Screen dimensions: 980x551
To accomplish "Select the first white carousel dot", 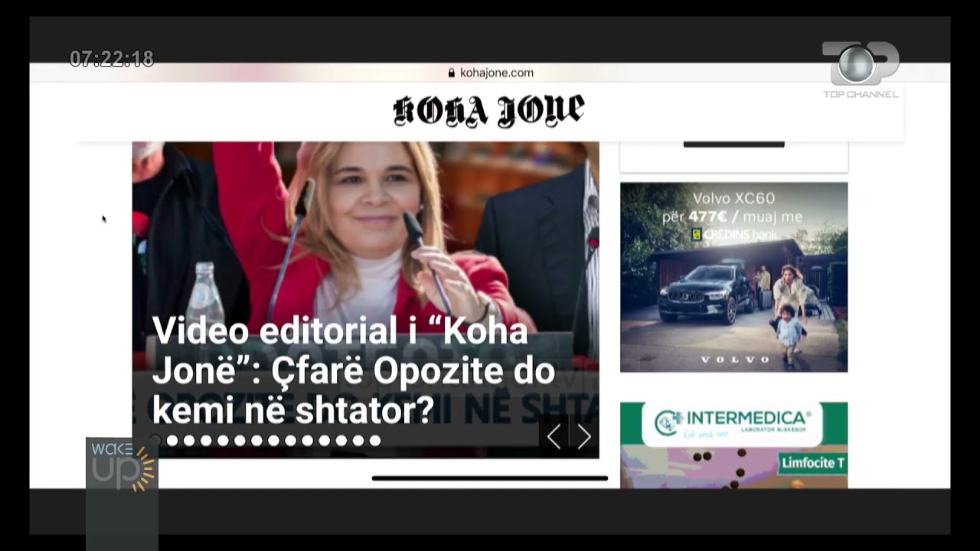I will pos(172,440).
